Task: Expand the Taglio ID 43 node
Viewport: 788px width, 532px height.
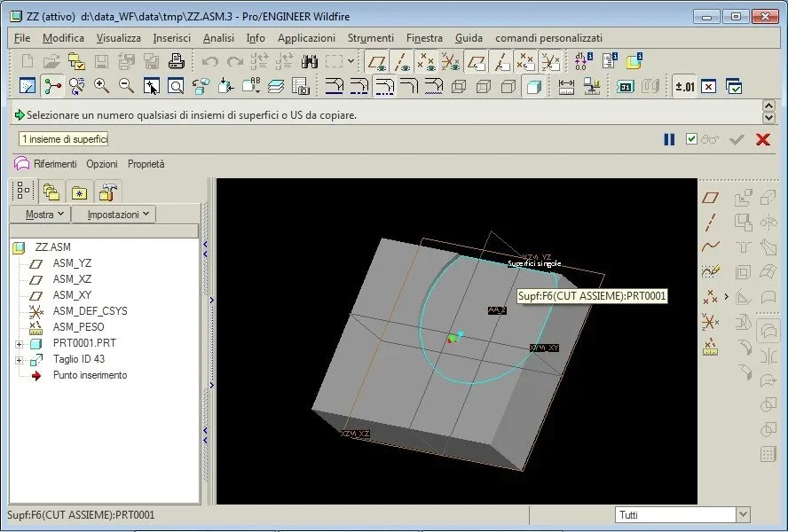Action: 20,360
